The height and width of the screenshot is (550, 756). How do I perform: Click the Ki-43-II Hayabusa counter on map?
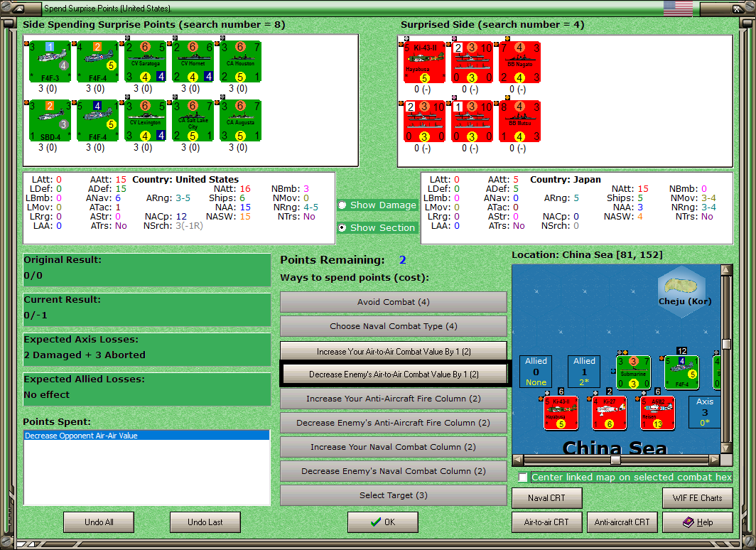(561, 413)
